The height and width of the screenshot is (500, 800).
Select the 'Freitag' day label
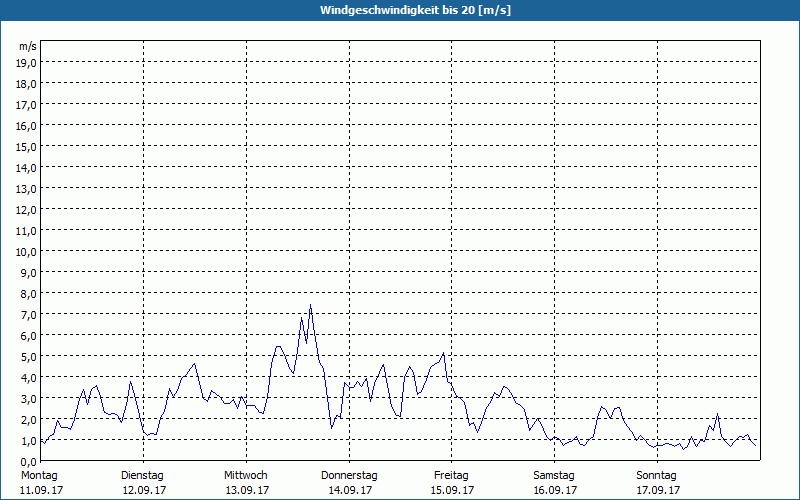(x=452, y=475)
